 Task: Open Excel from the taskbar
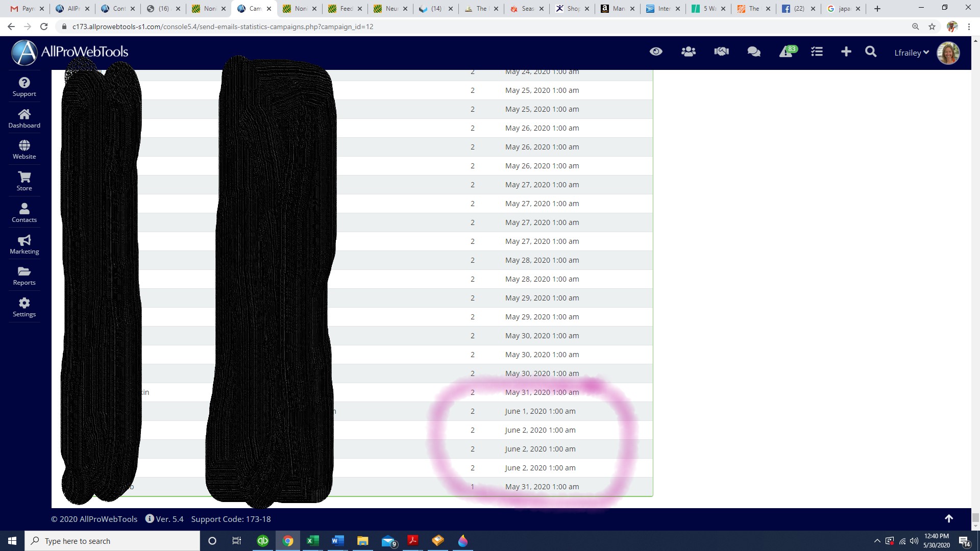(312, 541)
